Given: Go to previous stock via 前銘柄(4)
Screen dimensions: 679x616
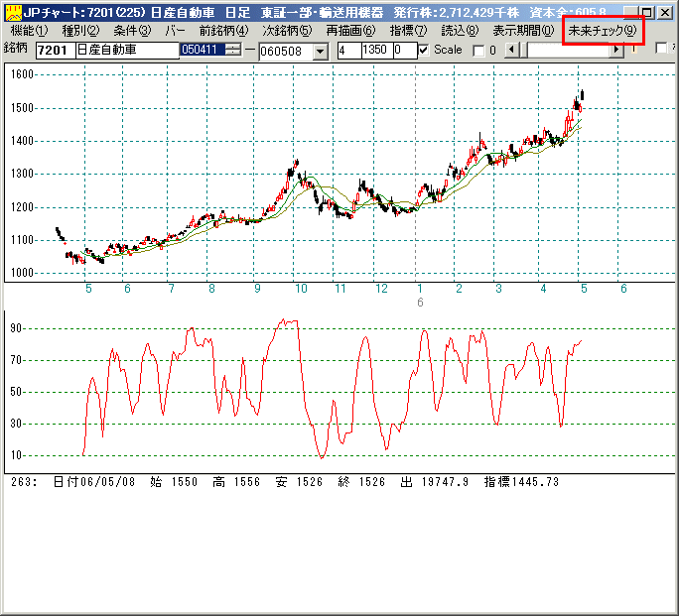Looking at the screenshot, I should (224, 31).
